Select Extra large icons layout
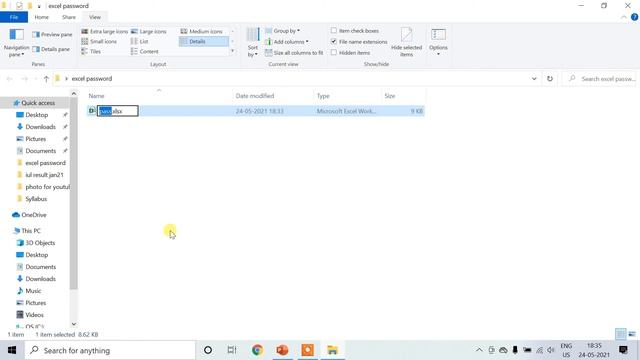640x360 pixels. tap(104, 31)
